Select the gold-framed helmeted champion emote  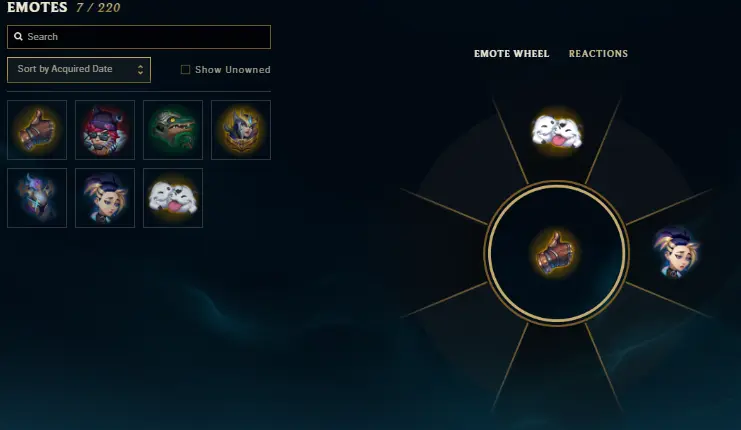(x=241, y=130)
